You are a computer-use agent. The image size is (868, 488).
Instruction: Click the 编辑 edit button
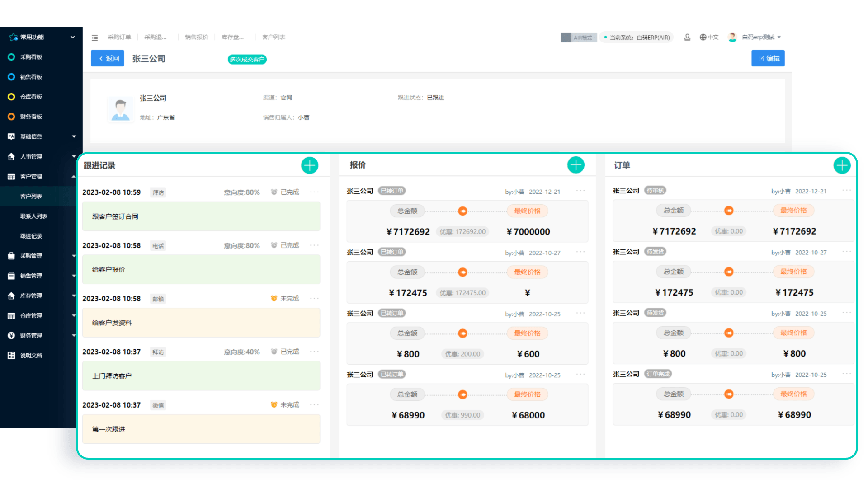(768, 58)
